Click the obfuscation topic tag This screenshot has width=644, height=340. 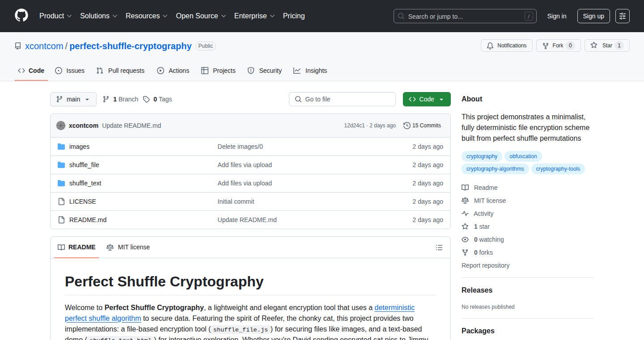(x=523, y=156)
